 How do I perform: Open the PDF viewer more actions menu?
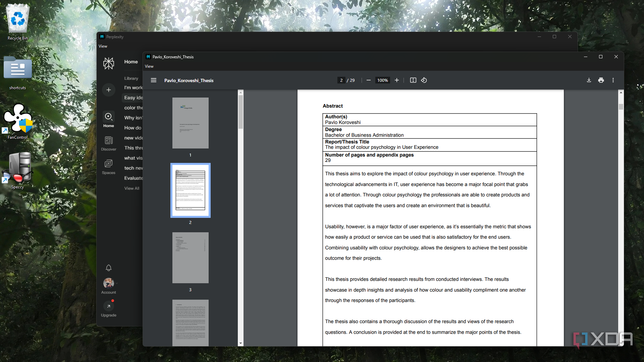click(613, 80)
